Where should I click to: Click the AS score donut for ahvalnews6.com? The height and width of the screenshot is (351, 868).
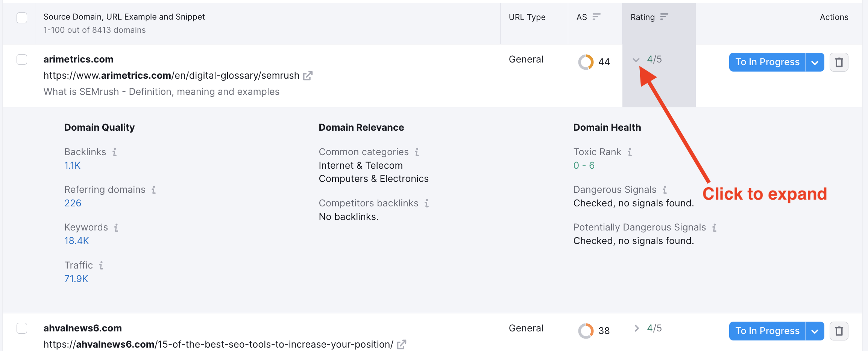point(586,330)
